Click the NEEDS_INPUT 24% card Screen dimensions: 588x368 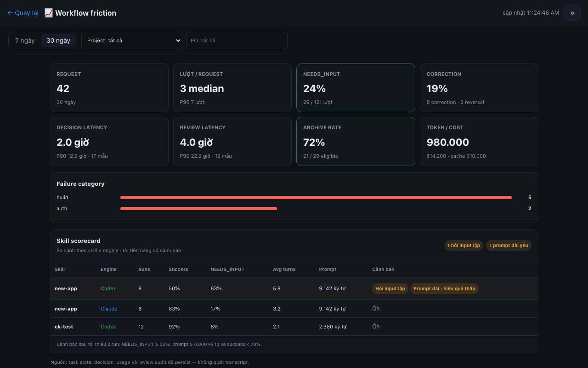[x=356, y=88]
